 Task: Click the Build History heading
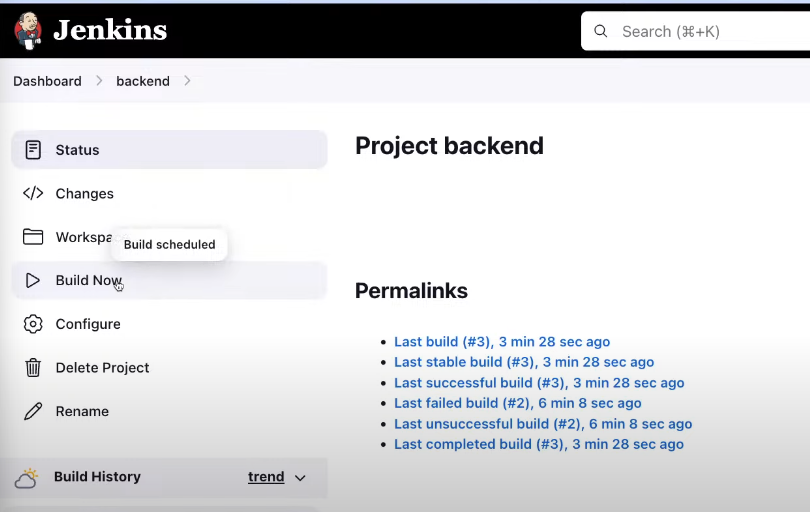(97, 476)
